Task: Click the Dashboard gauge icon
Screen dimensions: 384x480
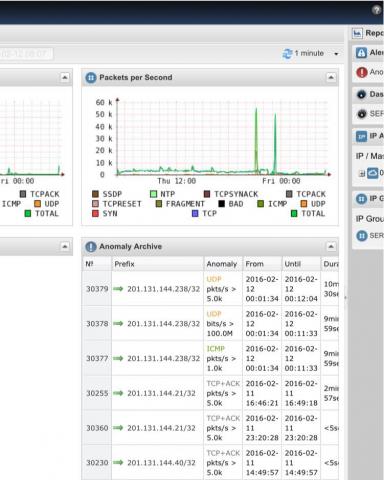Action: coord(361,94)
